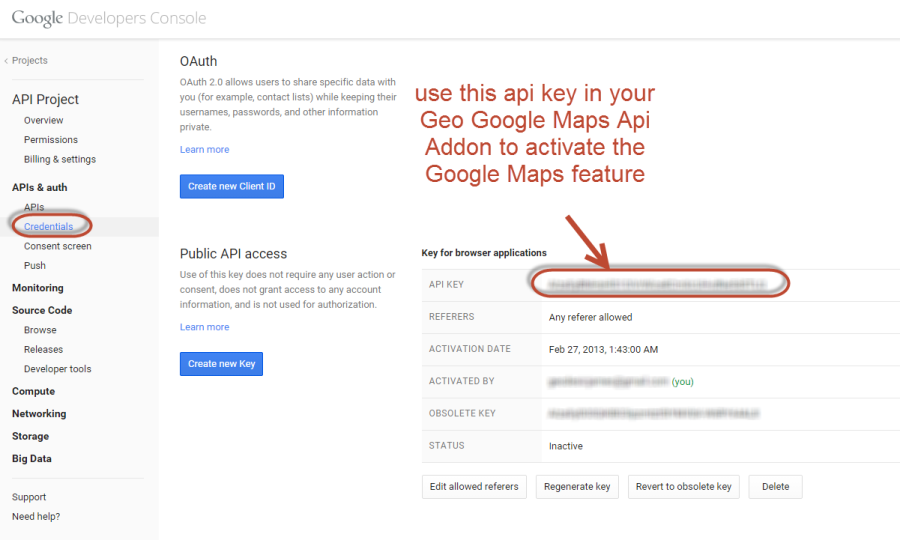This screenshot has height=540, width=900.
Task: Click the 'Public API access' heading
Action: coord(233,254)
